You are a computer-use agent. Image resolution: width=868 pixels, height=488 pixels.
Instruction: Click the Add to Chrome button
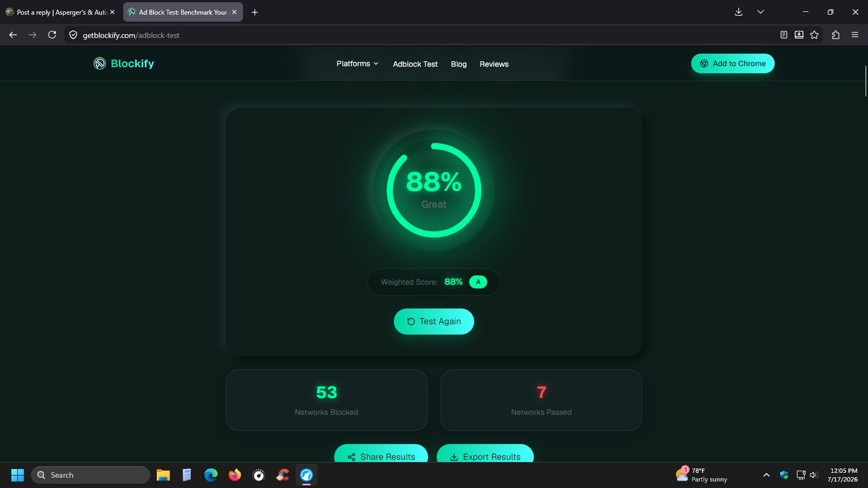coord(732,63)
